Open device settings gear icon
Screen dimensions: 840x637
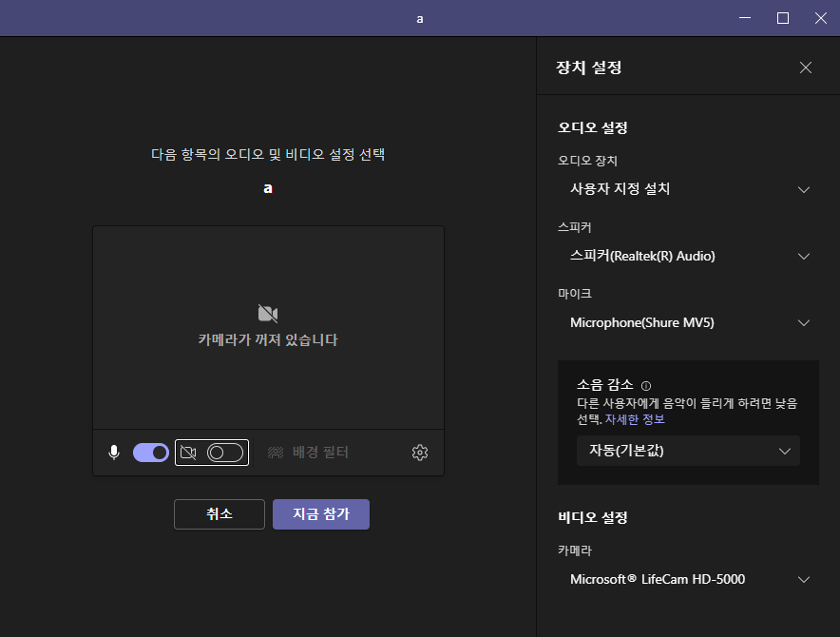[420, 453]
